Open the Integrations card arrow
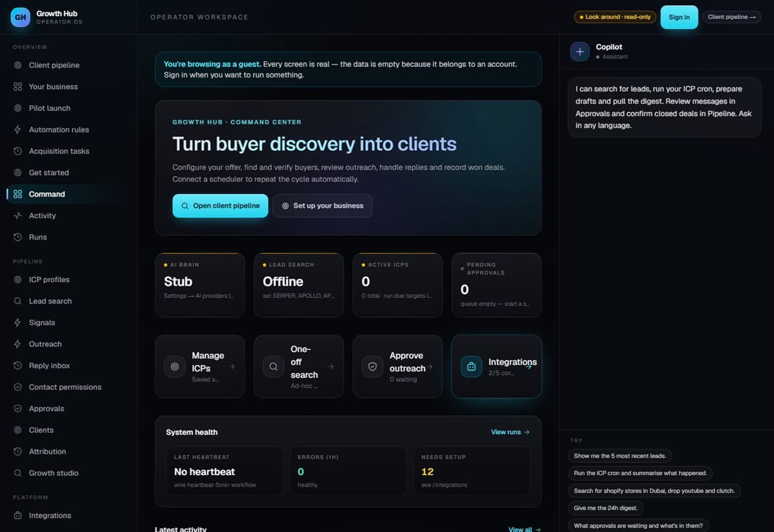The width and height of the screenshot is (774, 532). pyautogui.click(x=528, y=366)
